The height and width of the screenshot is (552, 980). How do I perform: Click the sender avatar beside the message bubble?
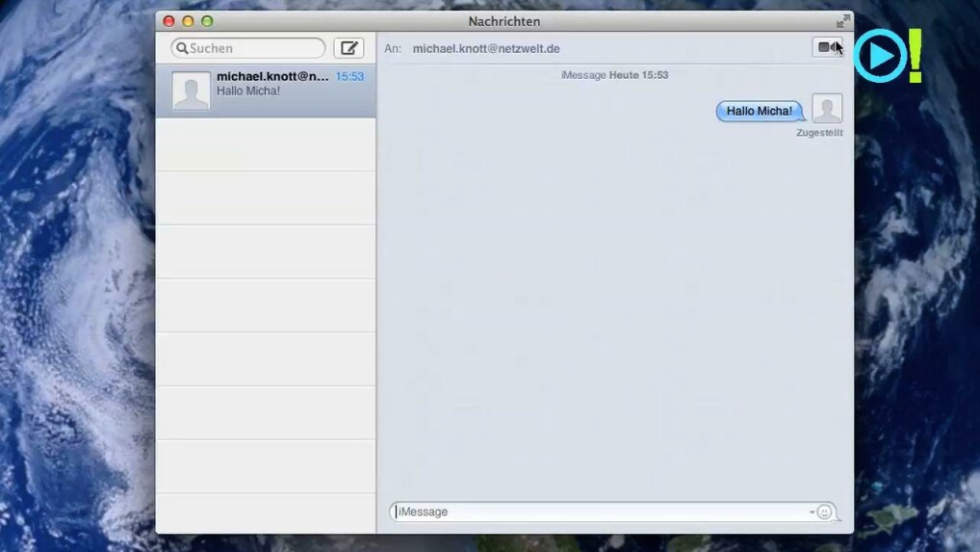[827, 109]
